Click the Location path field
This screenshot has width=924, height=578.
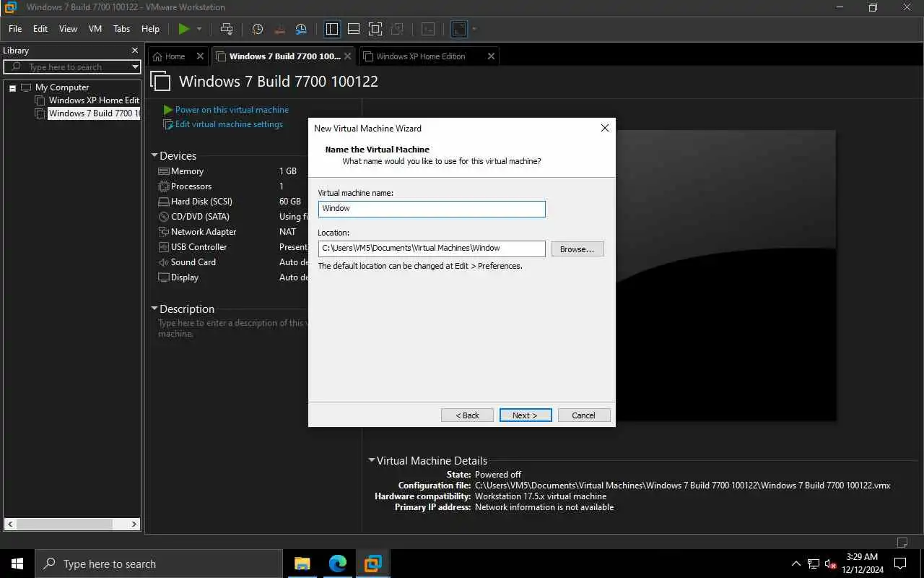pos(432,249)
